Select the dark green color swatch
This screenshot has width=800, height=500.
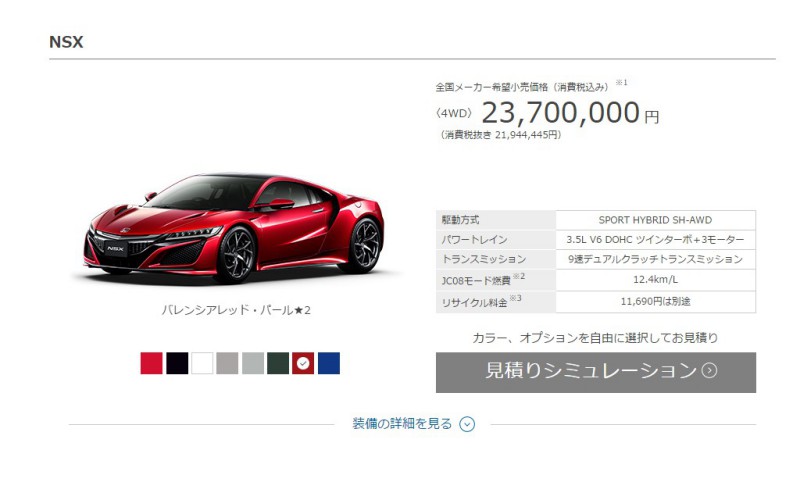pos(278,363)
